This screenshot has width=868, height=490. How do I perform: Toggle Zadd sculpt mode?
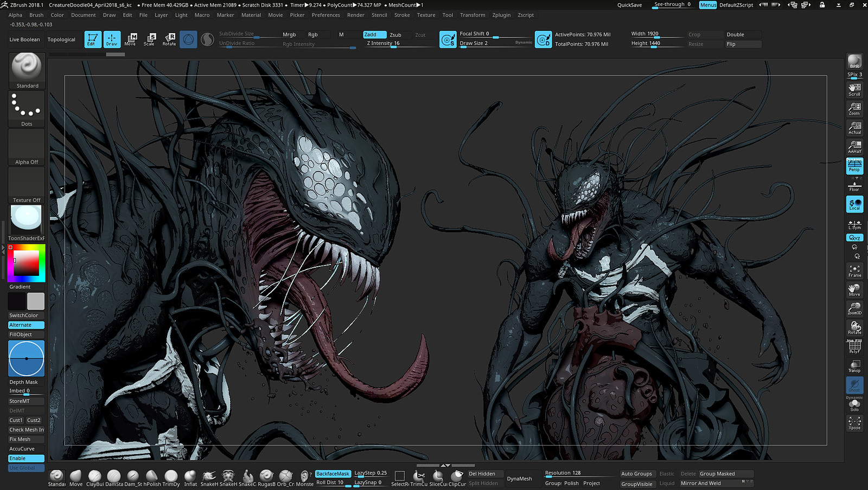click(375, 35)
